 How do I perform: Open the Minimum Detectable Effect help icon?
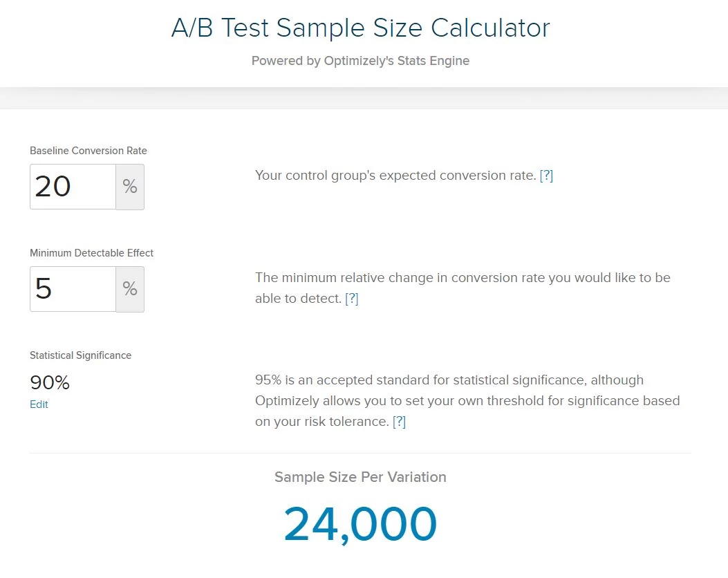click(352, 299)
